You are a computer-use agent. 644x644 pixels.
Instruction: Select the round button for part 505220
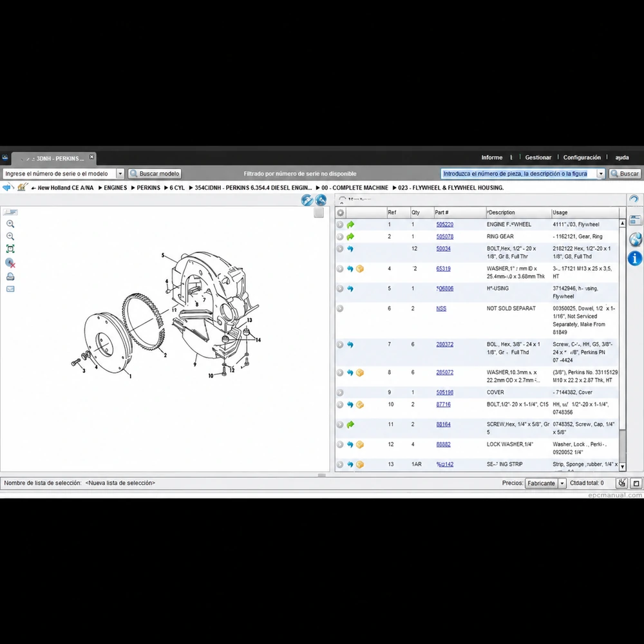click(339, 225)
